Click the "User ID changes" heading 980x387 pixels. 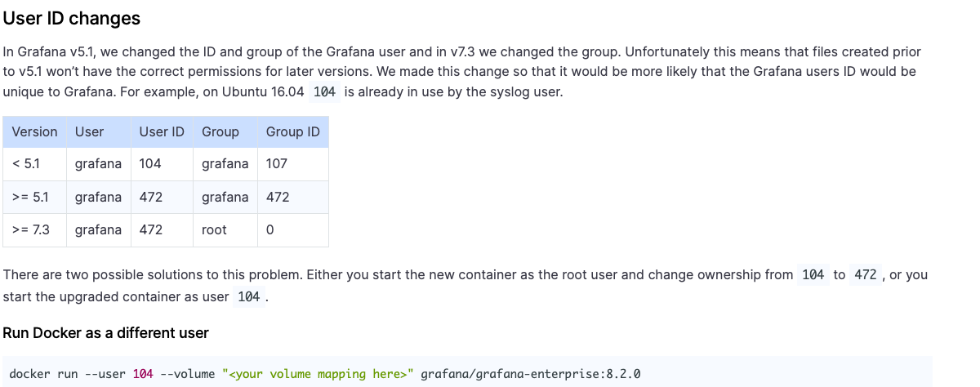(x=72, y=18)
